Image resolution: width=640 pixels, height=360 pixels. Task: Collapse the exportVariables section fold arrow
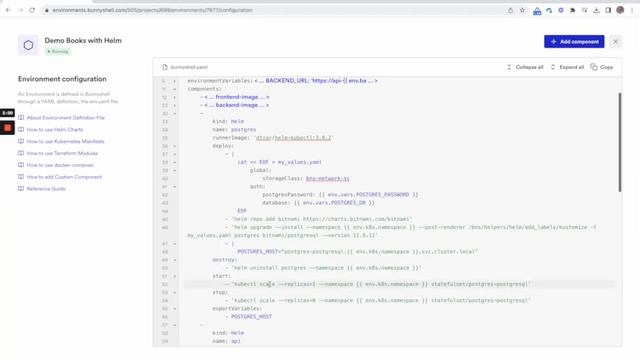tap(175, 309)
